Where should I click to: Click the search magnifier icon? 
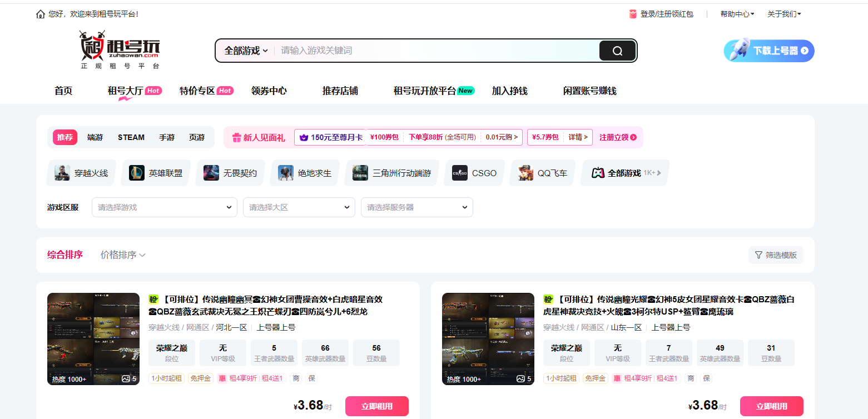(x=617, y=50)
